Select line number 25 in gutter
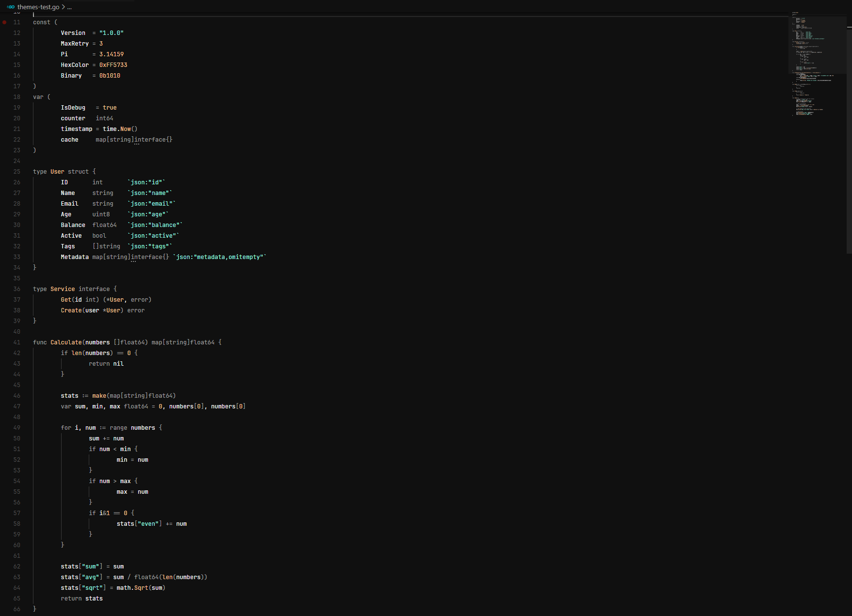Image resolution: width=852 pixels, height=616 pixels. [x=17, y=172]
